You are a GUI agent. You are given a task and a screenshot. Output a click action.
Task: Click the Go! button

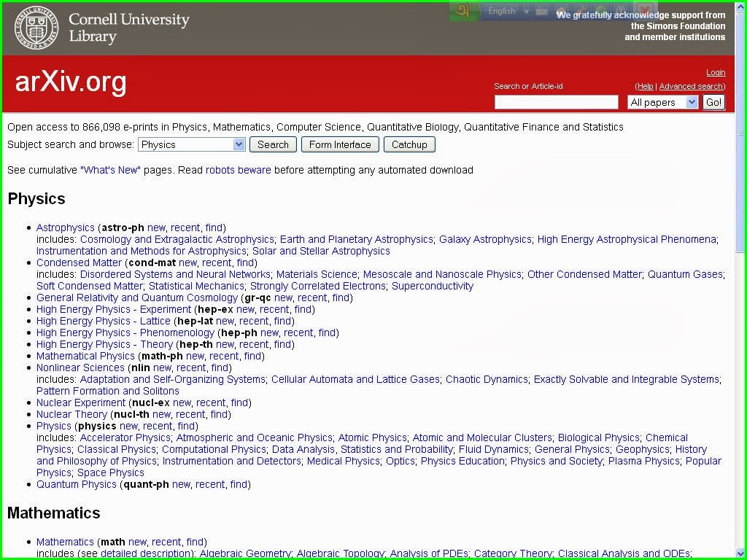click(x=713, y=102)
